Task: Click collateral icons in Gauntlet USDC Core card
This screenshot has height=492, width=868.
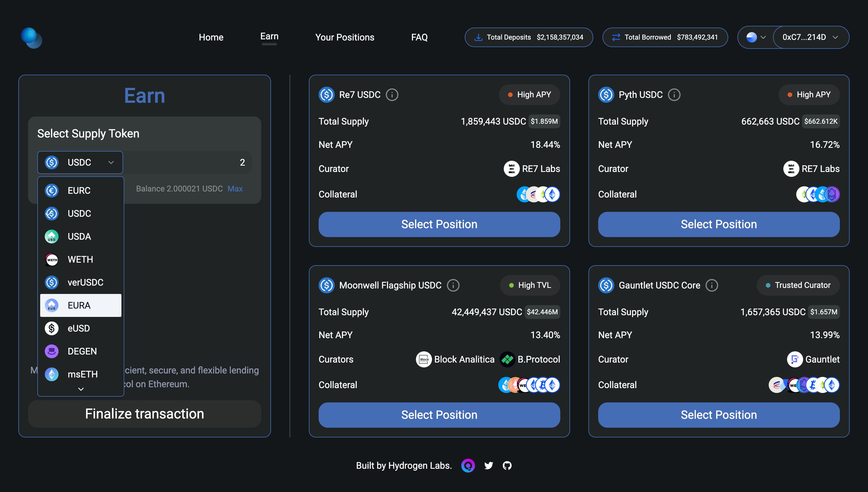Action: 804,385
